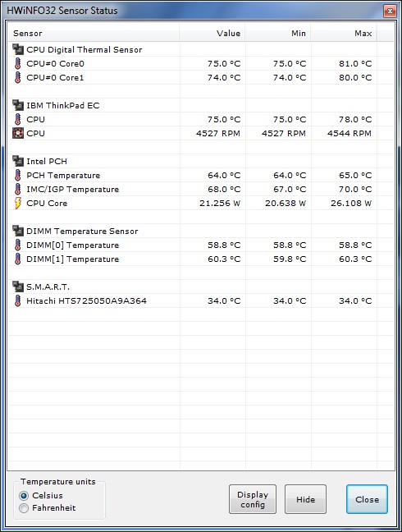Image resolution: width=402 pixels, height=532 pixels.
Task: Select the PCH Temperature label
Action: click(x=63, y=176)
